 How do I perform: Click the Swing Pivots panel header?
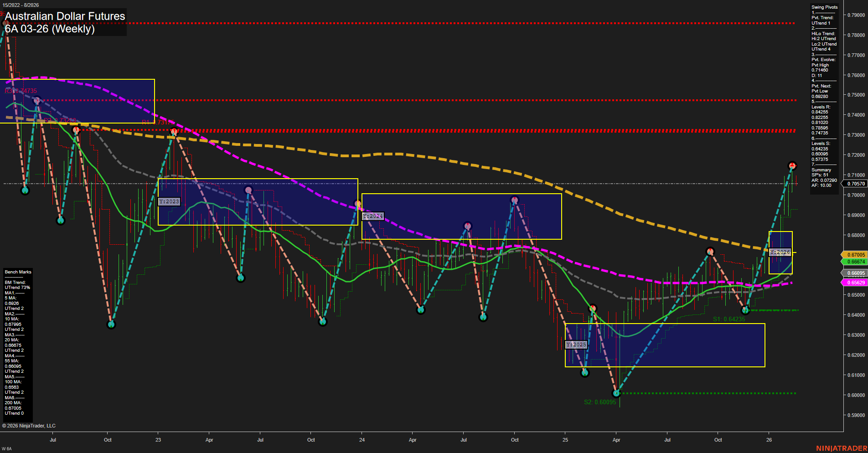(823, 7)
